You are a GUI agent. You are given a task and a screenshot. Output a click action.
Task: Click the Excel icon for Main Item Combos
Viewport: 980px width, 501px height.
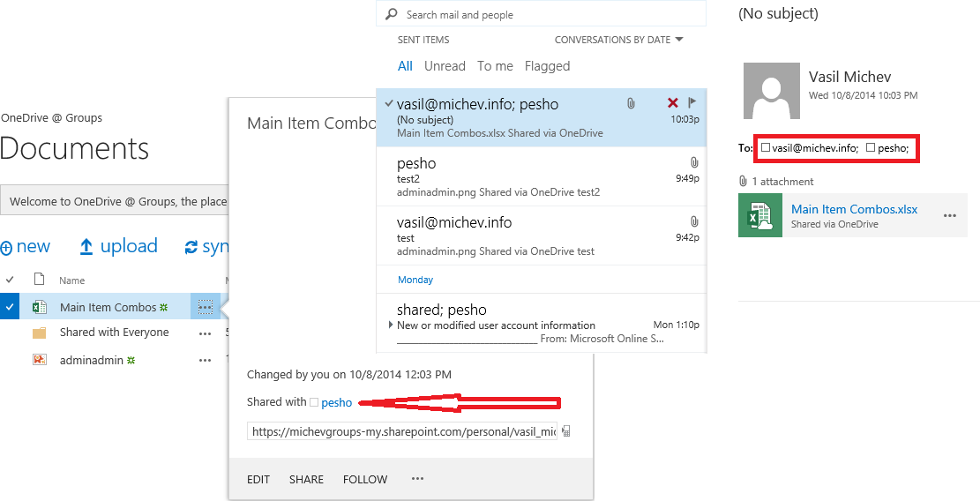pyautogui.click(x=40, y=307)
